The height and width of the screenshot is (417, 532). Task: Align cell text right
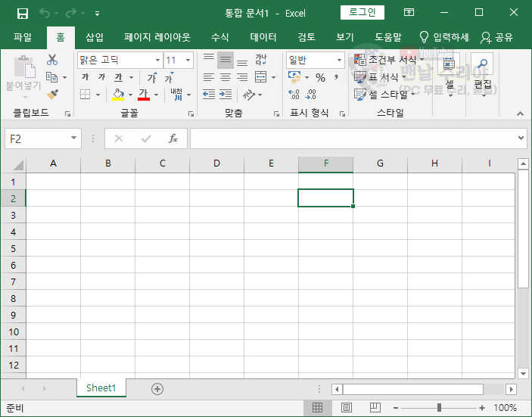pyautogui.click(x=242, y=77)
